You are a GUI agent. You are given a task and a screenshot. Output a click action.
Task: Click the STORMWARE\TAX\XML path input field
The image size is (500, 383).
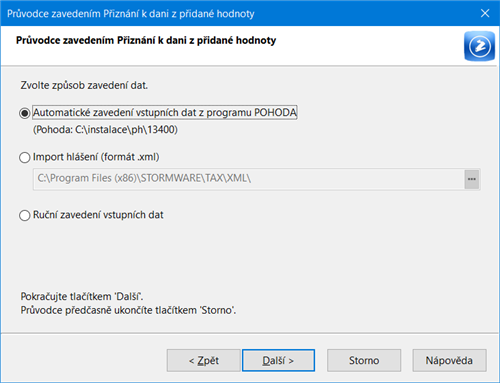click(x=249, y=179)
